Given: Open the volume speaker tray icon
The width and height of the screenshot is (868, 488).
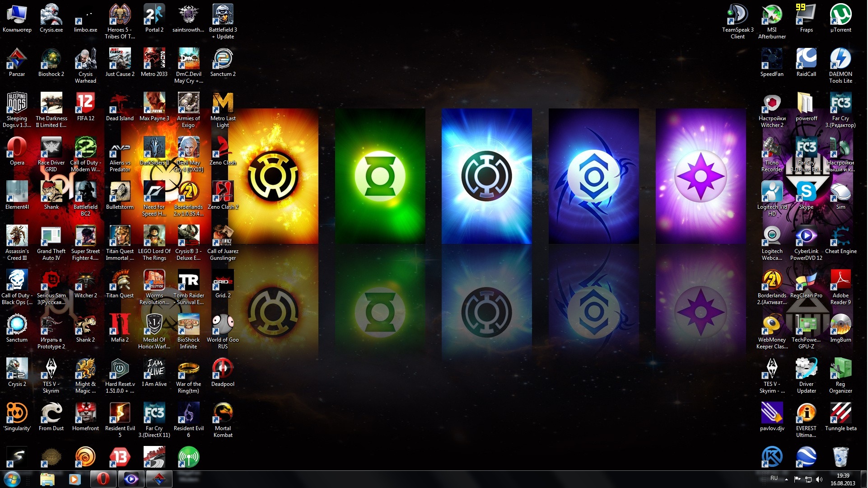Looking at the screenshot, I should pos(819,479).
